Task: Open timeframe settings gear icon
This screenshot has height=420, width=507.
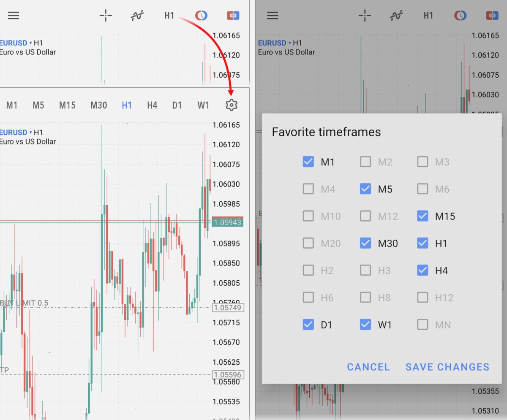Action: pos(231,105)
